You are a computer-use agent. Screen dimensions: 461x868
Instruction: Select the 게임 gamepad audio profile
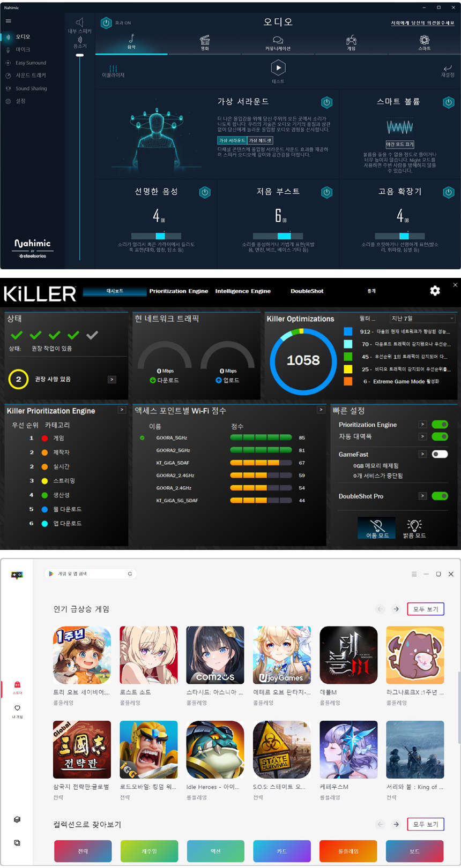point(351,41)
